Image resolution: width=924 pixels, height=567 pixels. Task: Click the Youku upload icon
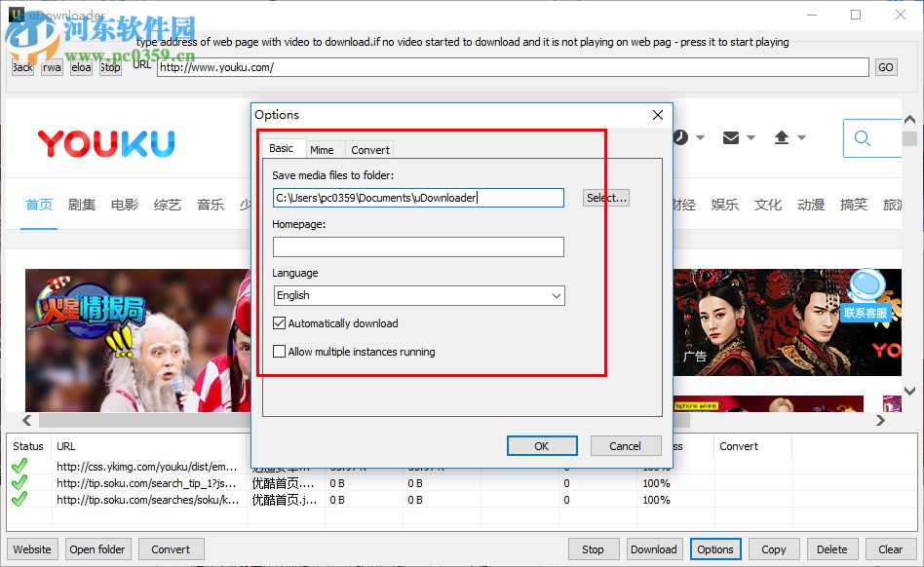point(782,137)
